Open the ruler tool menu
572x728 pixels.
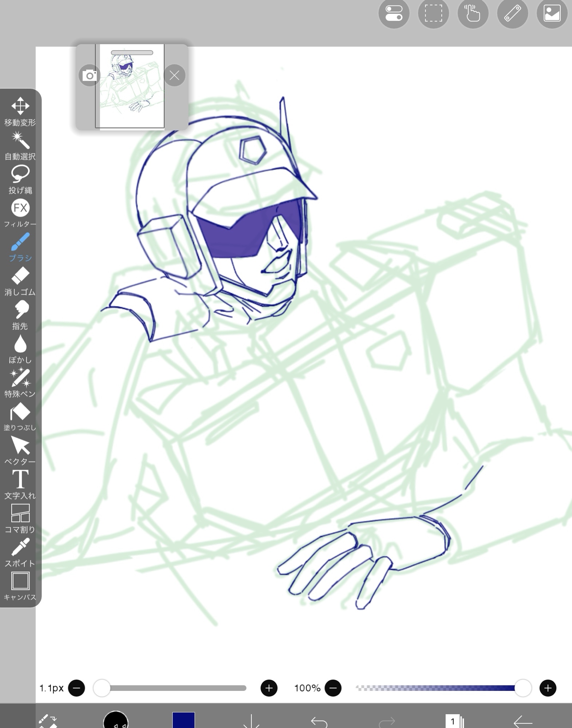pyautogui.click(x=512, y=13)
